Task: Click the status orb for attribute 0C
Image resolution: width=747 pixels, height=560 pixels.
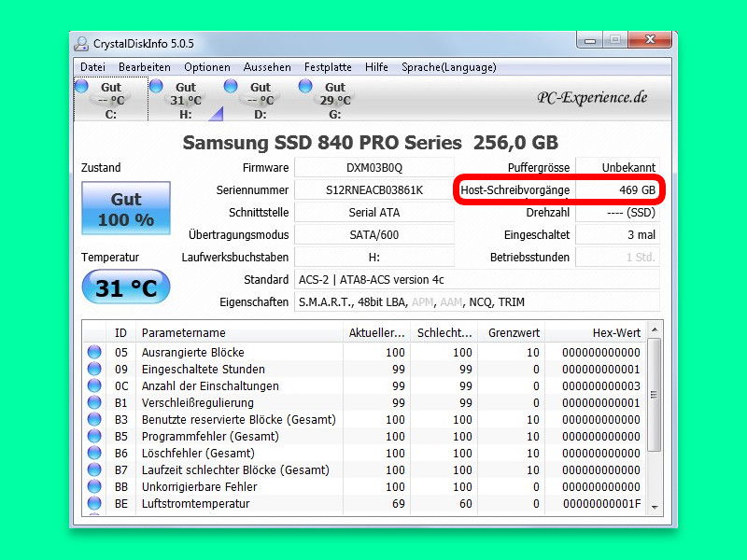Action: pyautogui.click(x=94, y=385)
